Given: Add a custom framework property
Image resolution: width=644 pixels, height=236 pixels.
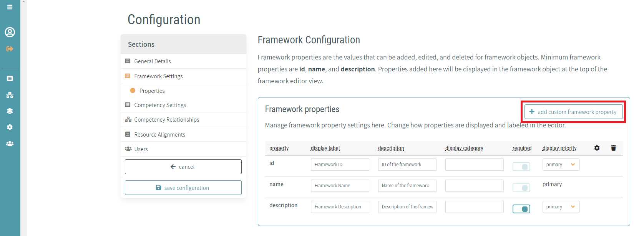Looking at the screenshot, I should (x=573, y=112).
